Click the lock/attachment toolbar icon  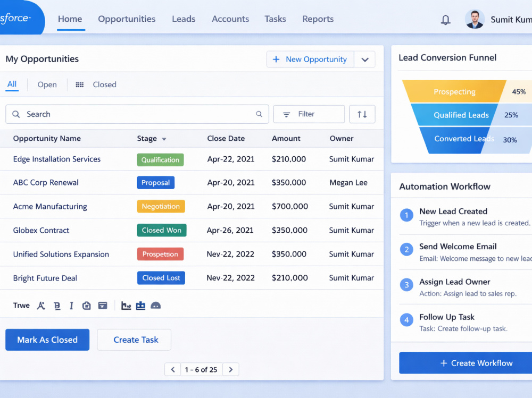pos(87,306)
